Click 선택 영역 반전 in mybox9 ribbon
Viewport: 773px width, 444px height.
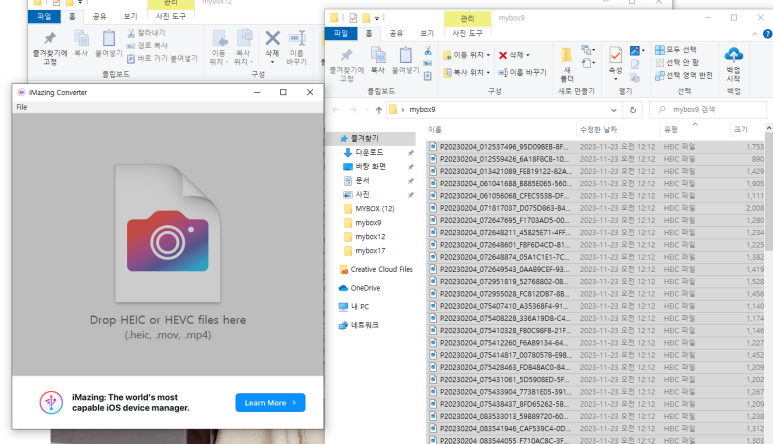coord(684,75)
